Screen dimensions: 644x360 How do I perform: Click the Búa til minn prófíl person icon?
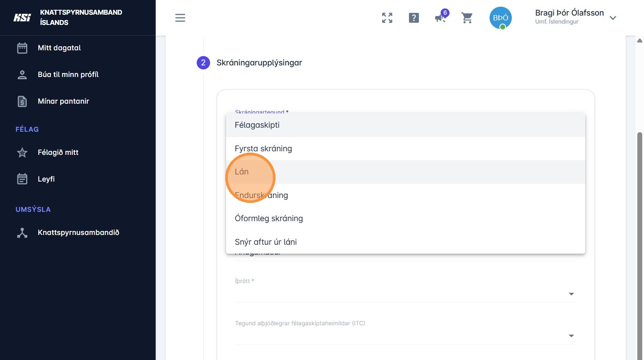(x=22, y=74)
